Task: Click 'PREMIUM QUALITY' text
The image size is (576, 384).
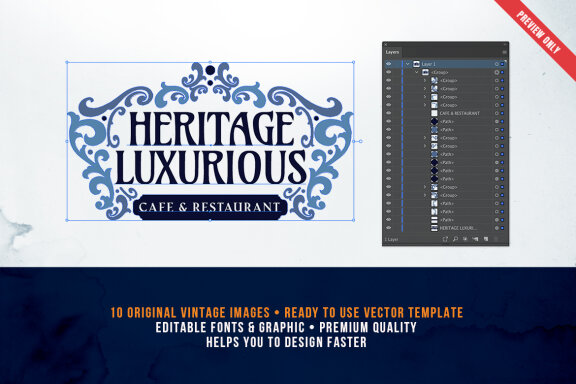Action: (x=368, y=327)
